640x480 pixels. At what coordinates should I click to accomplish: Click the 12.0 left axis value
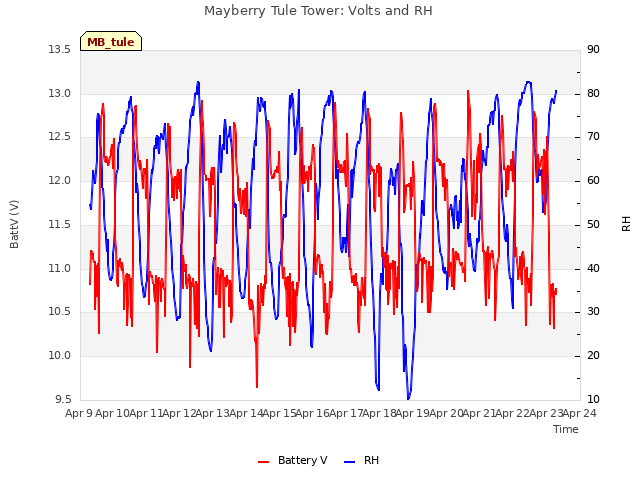pos(60,180)
